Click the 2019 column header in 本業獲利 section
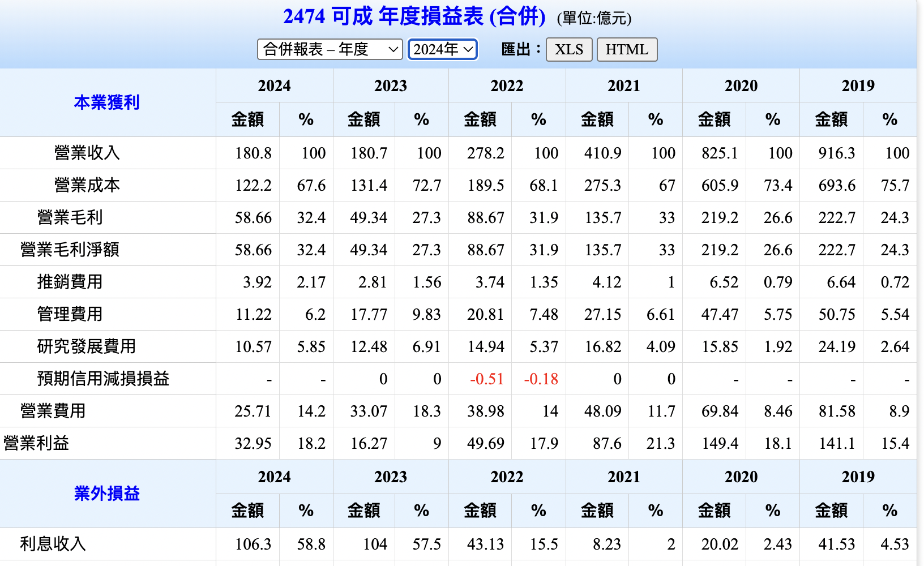Screen dimensions: 924x566 pyautogui.click(x=858, y=85)
